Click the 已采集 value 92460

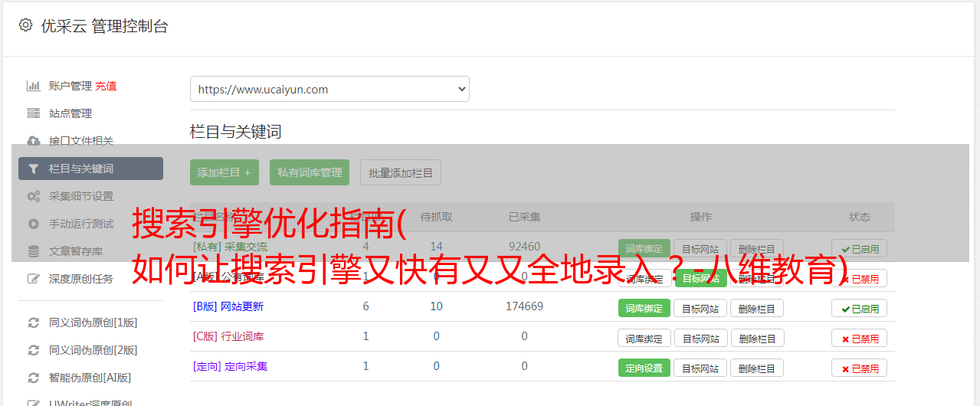[524, 247]
